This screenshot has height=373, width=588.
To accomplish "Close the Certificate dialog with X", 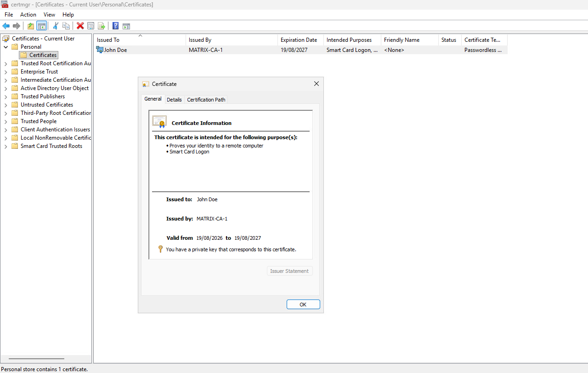I will coord(316,84).
